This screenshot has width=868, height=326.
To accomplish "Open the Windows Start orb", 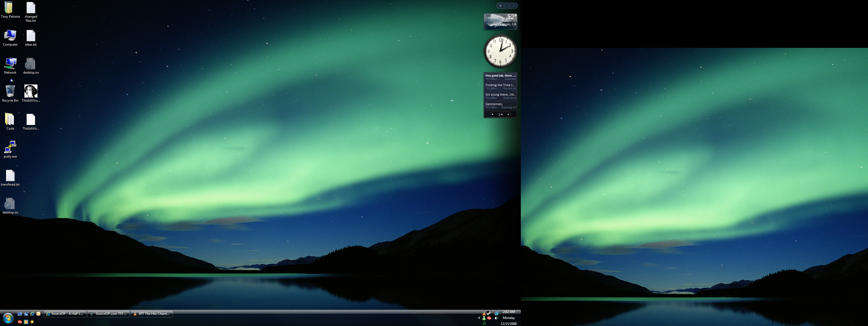I will [x=8, y=318].
